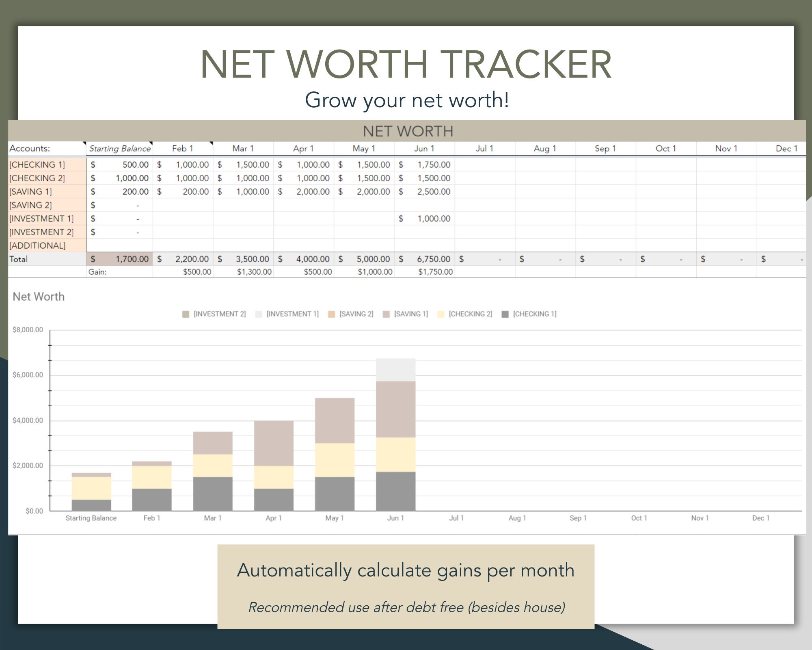Select the Mar 1 total 3,500.00 cell
This screenshot has width=812, height=650.
point(244,259)
